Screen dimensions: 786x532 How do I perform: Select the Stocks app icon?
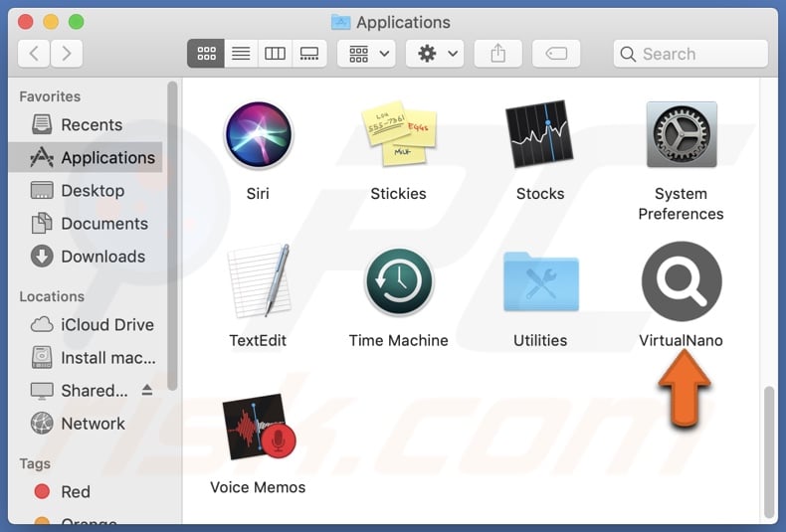click(x=540, y=134)
